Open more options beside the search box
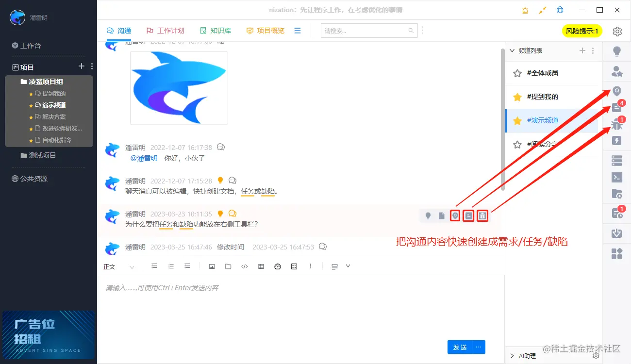This screenshot has width=631, height=364. pyautogui.click(x=422, y=31)
